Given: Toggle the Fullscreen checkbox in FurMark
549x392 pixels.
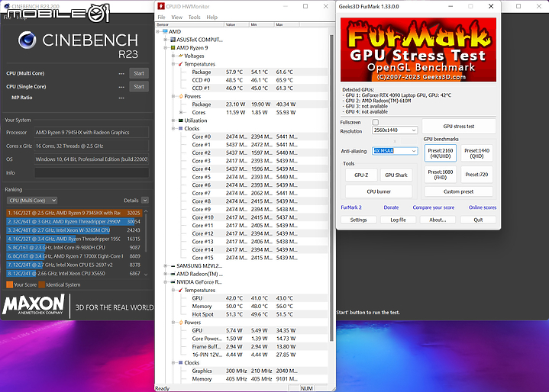Looking at the screenshot, I should pos(376,122).
